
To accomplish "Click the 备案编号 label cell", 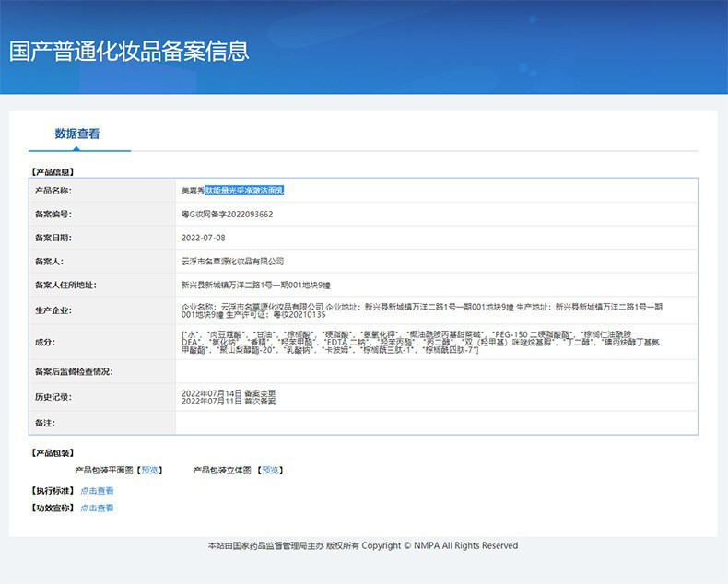I will point(102,214).
